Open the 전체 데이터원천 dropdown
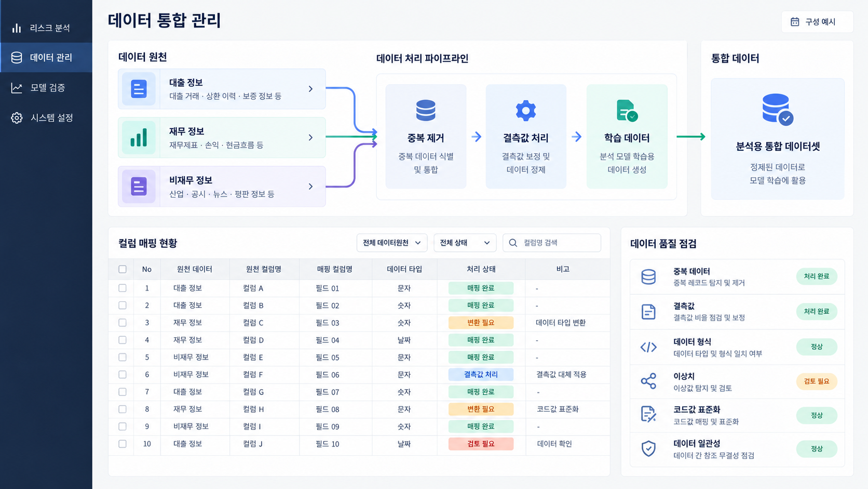 [392, 243]
